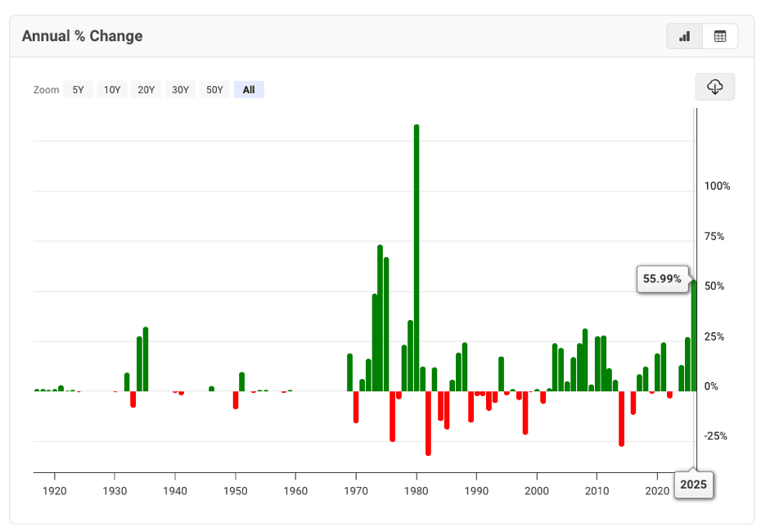Click the red bar at 2014
This screenshot has height=532, width=761.
pyautogui.click(x=621, y=417)
